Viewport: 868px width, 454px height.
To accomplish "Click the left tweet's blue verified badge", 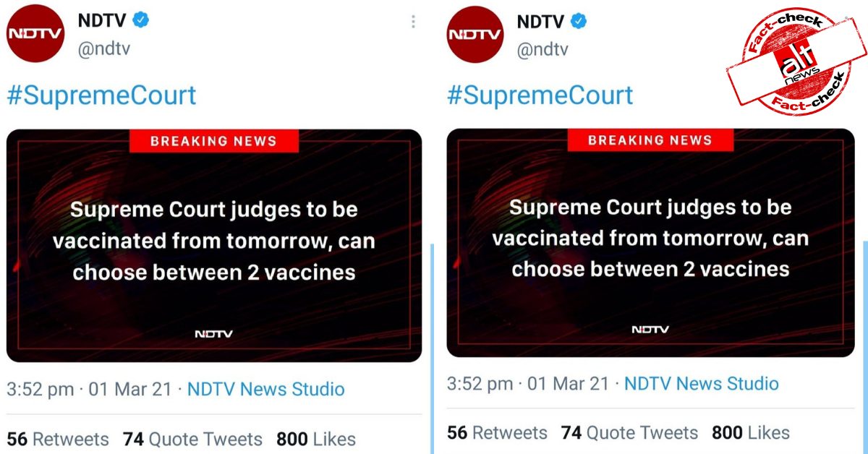I will pos(141,20).
